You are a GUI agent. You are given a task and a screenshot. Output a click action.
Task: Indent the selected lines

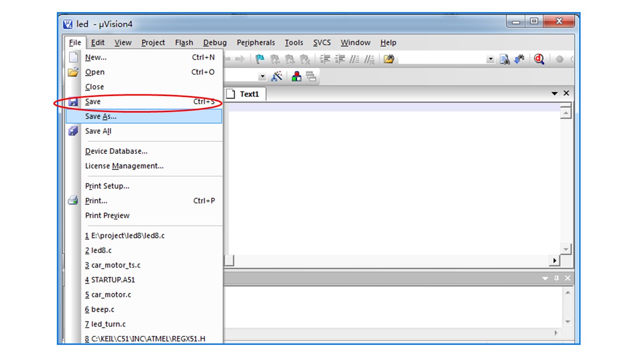tap(326, 59)
